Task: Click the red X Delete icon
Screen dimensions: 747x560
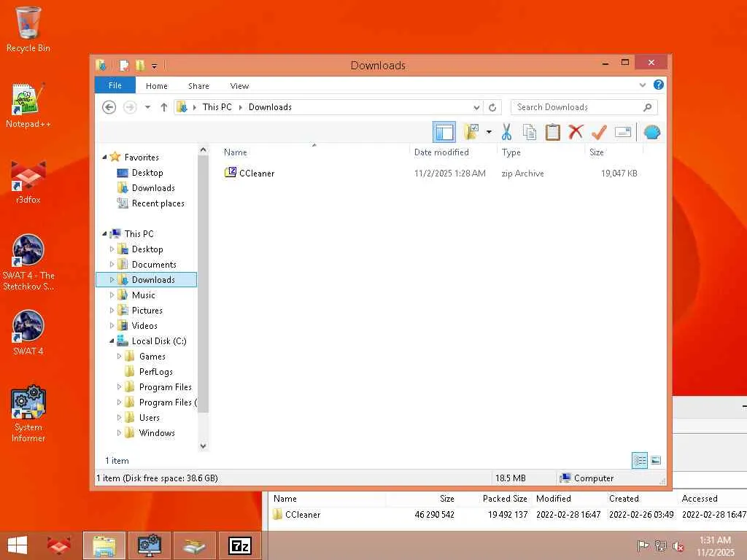Action: [x=576, y=132]
